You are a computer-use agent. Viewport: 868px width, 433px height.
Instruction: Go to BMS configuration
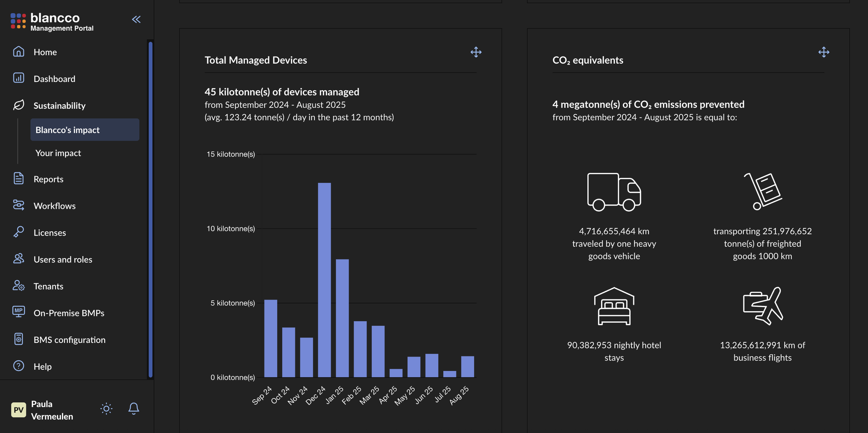(x=69, y=340)
